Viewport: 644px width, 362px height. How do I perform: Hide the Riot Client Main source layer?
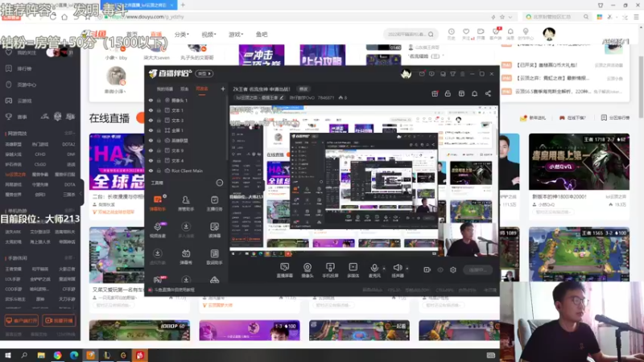tap(151, 171)
